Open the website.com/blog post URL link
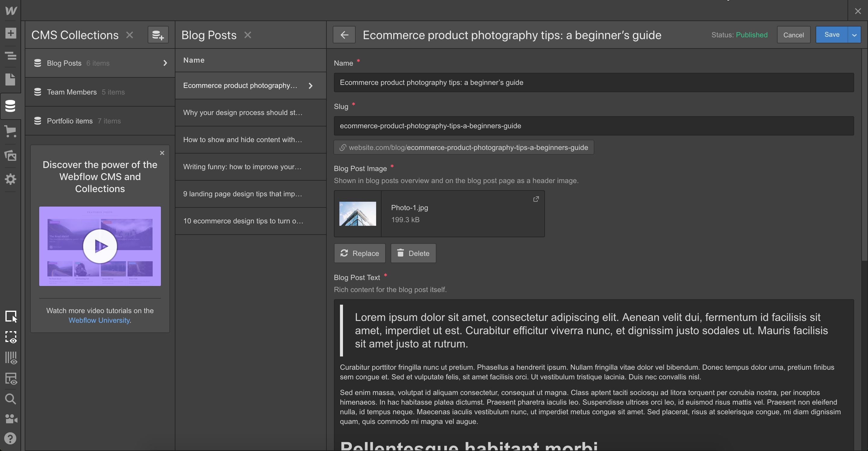868x451 pixels. (464, 148)
